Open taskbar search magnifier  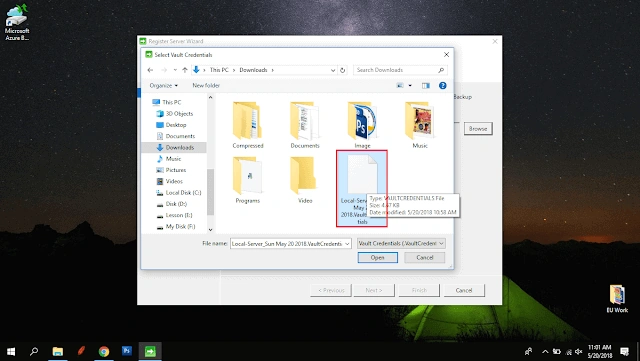(34, 351)
